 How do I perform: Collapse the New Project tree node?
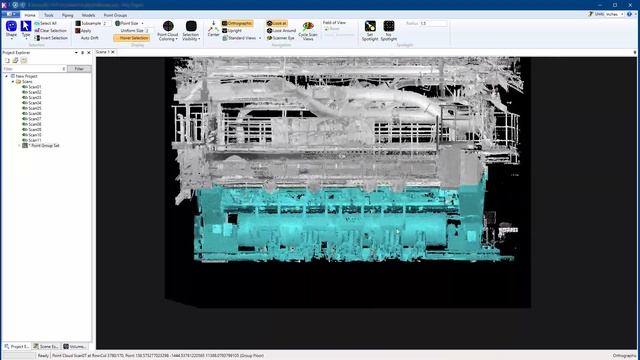click(7, 76)
